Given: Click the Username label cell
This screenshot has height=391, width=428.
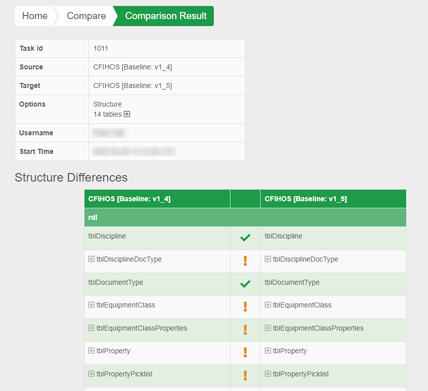Looking at the screenshot, I should [x=52, y=133].
